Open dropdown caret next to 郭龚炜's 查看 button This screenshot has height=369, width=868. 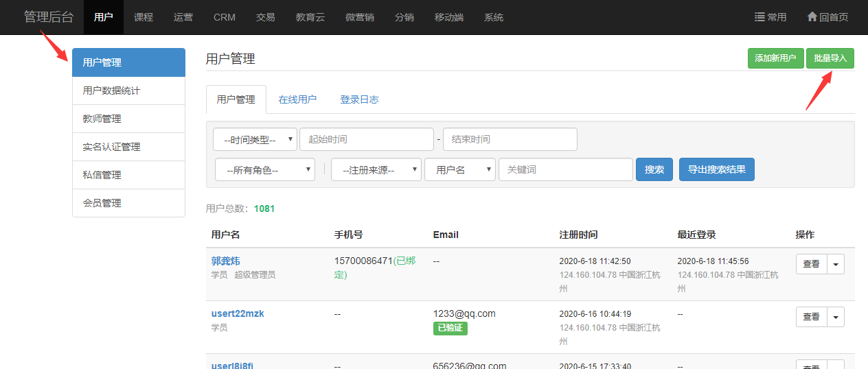click(836, 264)
